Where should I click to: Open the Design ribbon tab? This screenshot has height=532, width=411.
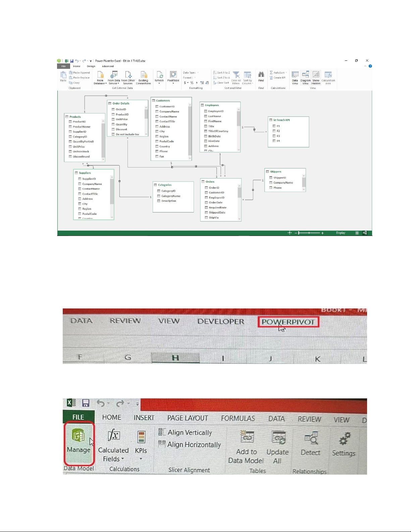pyautogui.click(x=91, y=66)
